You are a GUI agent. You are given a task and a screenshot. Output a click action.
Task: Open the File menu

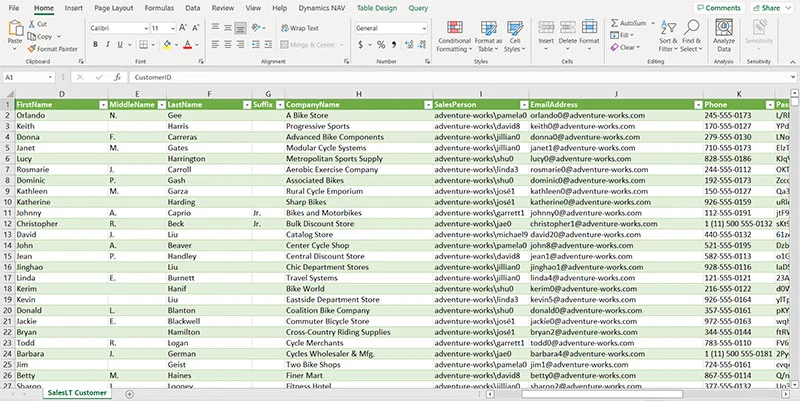(x=14, y=8)
